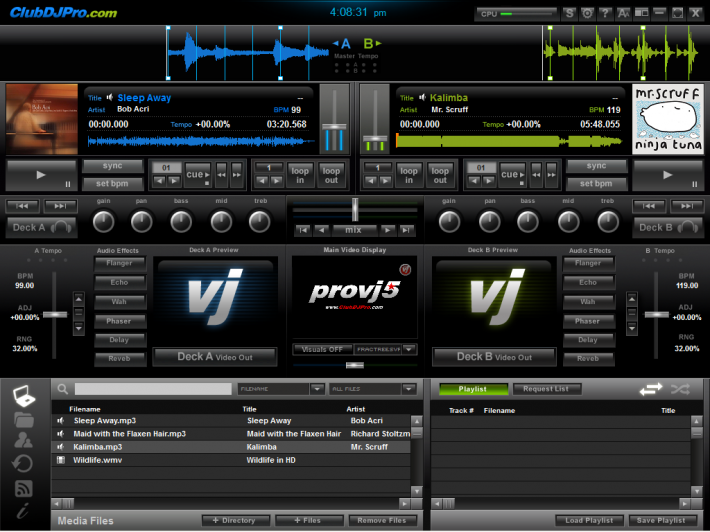Toggle playlist repeat arrows icon
Viewport: 710px width, 532px height.
pyautogui.click(x=651, y=389)
